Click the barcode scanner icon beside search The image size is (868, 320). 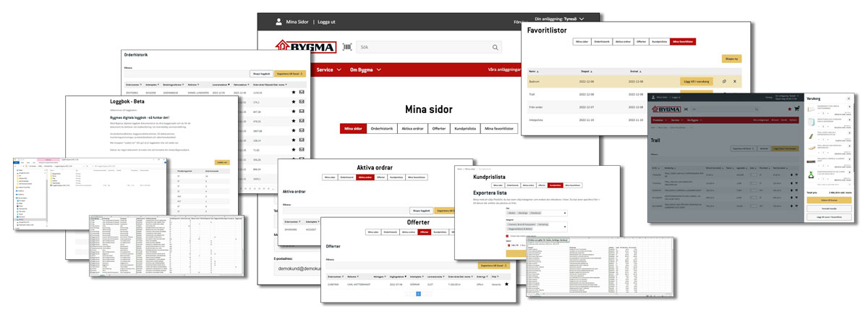347,47
